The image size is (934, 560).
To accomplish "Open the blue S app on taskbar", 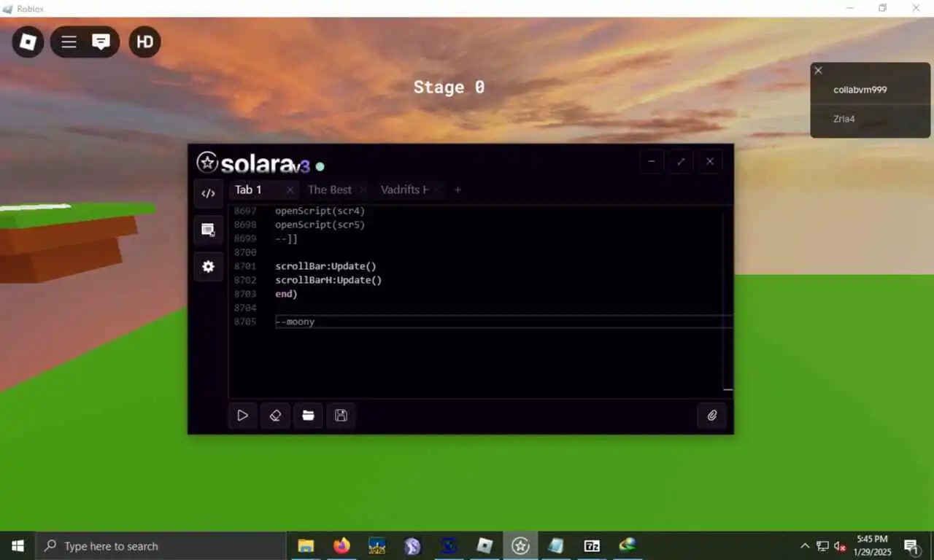I will coord(449,545).
